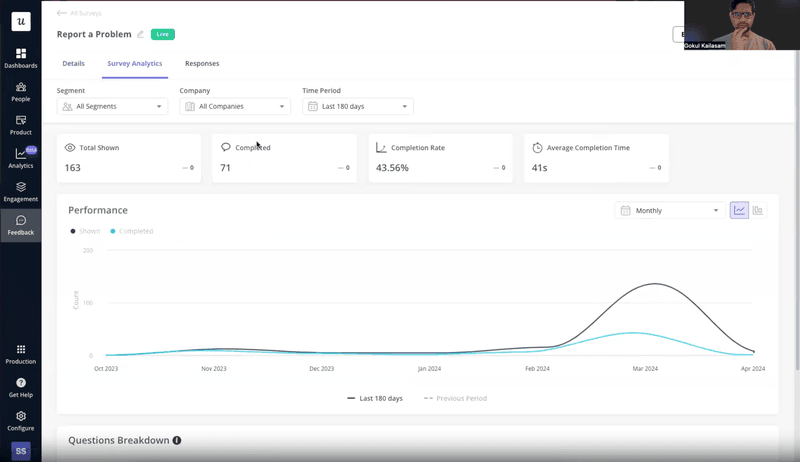Click the video call participant thumbnail
This screenshot has height=462, width=800.
point(742,25)
